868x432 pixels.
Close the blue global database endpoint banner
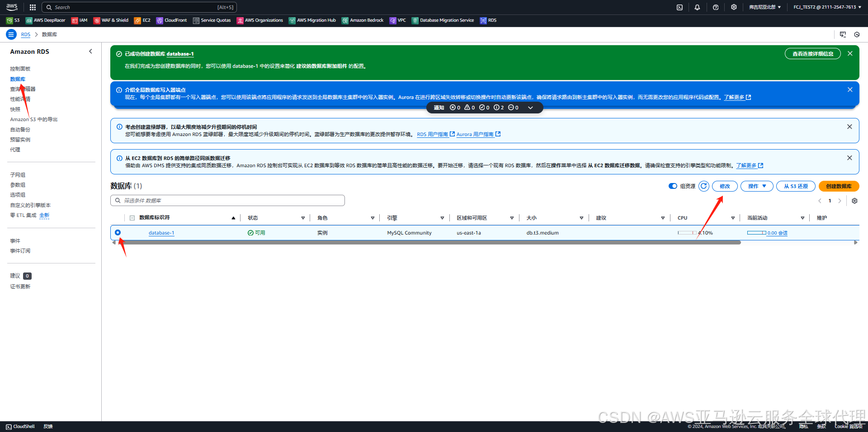pyautogui.click(x=850, y=89)
